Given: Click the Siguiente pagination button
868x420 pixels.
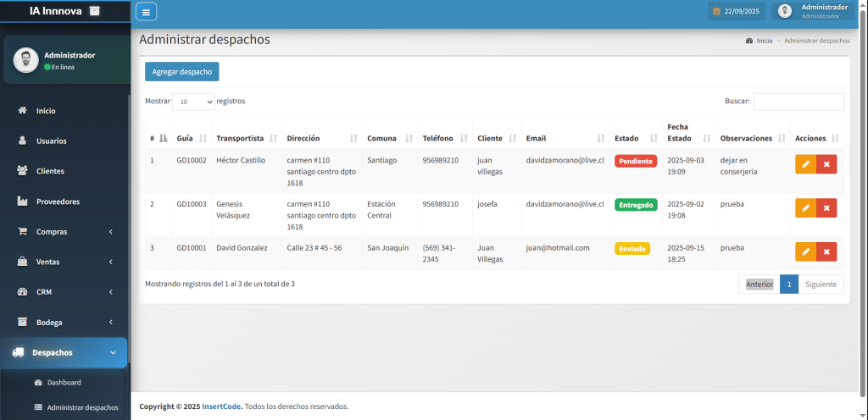Looking at the screenshot, I should click(x=821, y=285).
